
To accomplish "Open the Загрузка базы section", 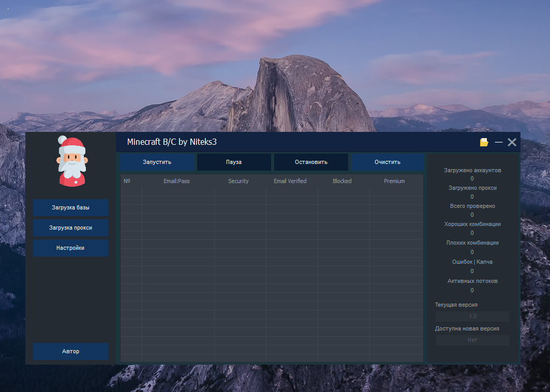I will click(71, 207).
